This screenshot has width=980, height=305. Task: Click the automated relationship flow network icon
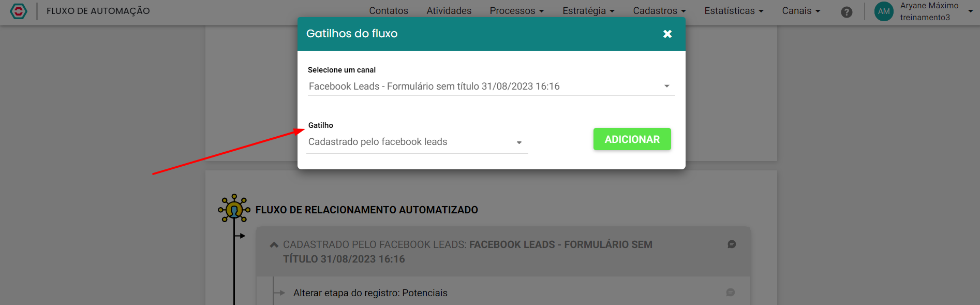point(234,208)
